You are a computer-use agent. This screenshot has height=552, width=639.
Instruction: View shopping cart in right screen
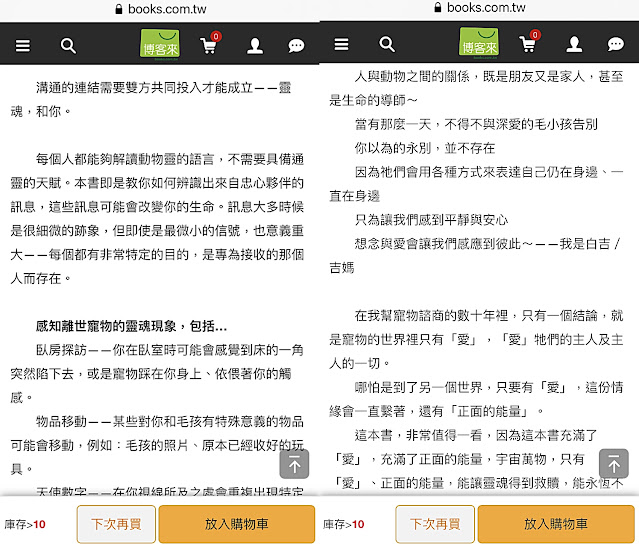click(529, 41)
